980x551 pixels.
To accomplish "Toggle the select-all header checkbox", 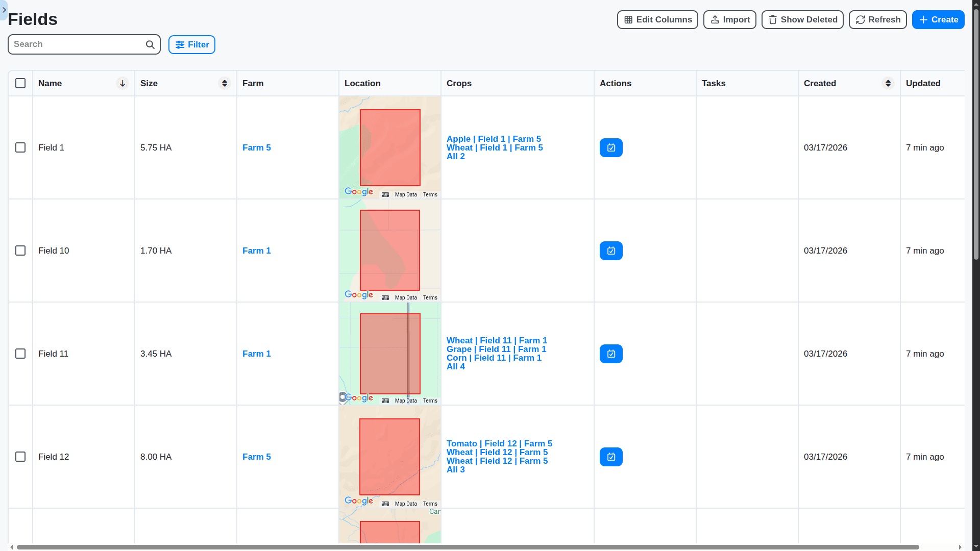I will click(20, 84).
